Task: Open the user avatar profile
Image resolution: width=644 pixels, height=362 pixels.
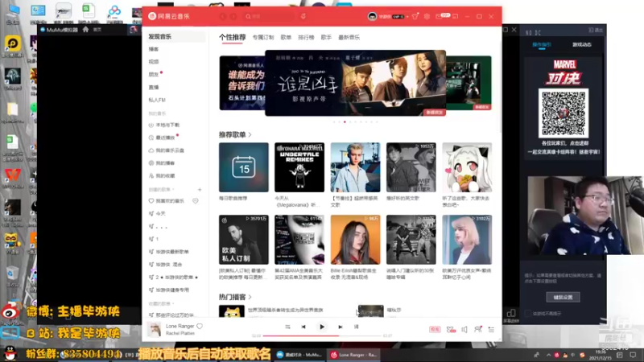Action: (x=372, y=16)
